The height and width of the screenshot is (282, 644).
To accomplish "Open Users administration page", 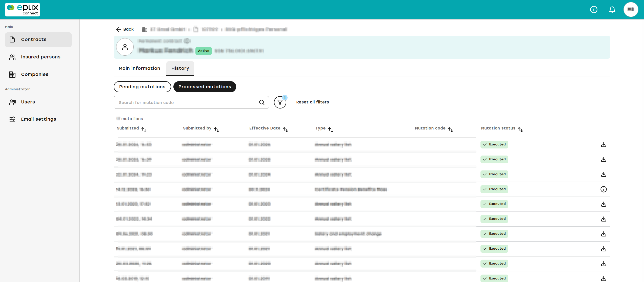I will [38, 102].
